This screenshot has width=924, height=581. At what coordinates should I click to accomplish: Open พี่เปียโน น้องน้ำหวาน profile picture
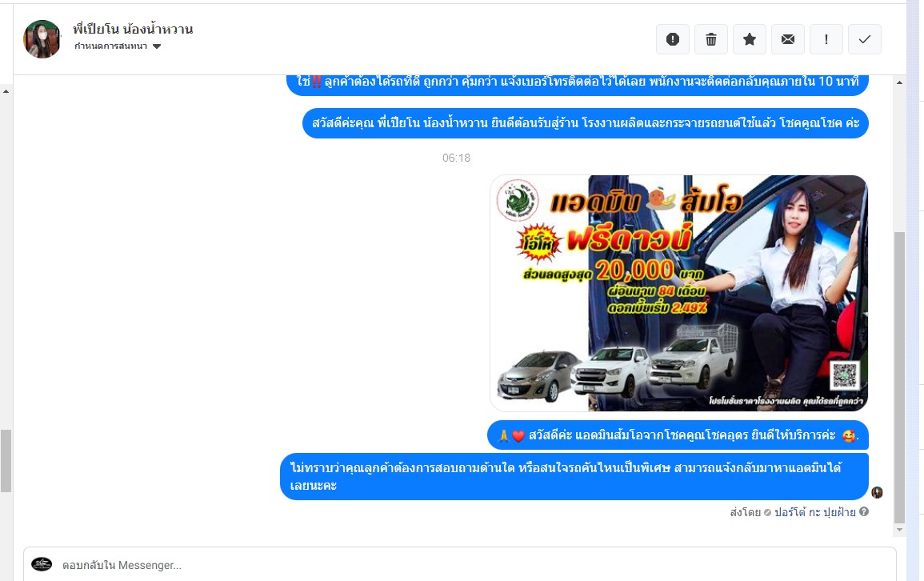click(x=42, y=39)
